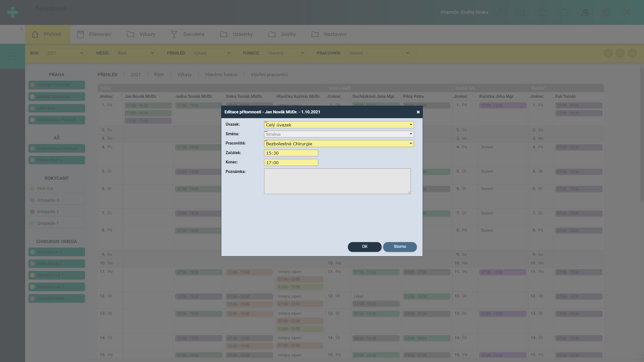This screenshot has width=644, height=362.
Task: Click the round menu lines icon
Action: (x=632, y=53)
